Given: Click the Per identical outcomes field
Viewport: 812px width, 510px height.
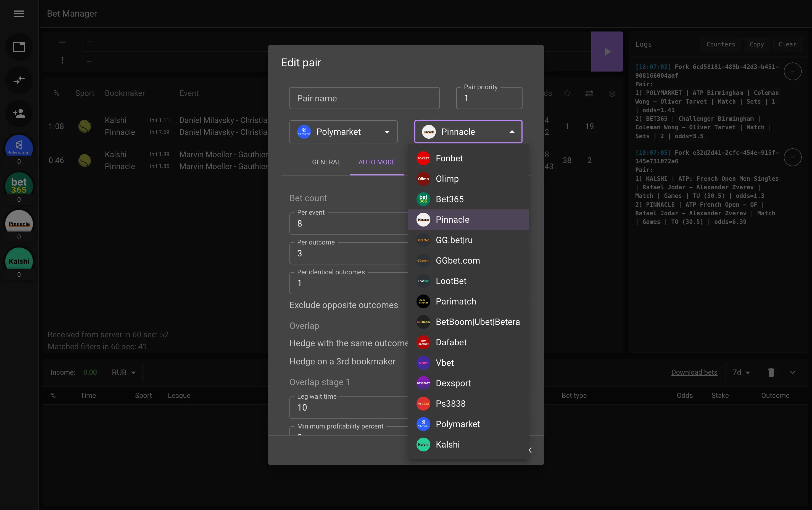Looking at the screenshot, I should click(x=349, y=283).
